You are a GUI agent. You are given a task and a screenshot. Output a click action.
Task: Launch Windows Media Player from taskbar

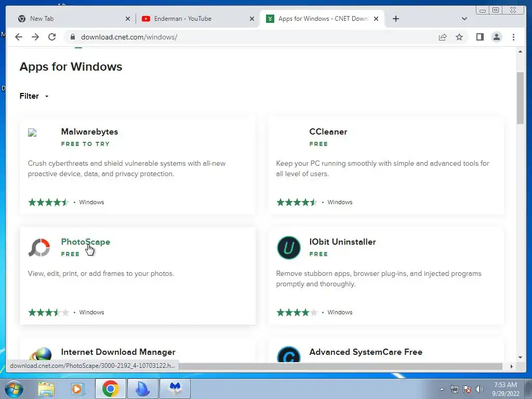78,389
